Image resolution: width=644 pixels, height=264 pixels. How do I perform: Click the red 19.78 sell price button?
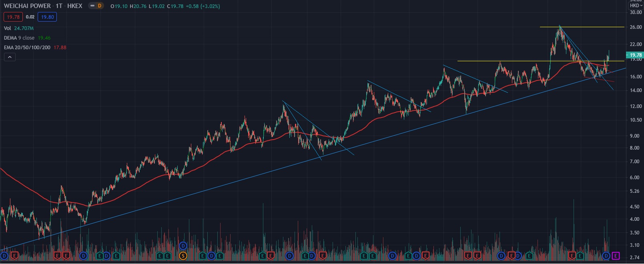point(13,17)
